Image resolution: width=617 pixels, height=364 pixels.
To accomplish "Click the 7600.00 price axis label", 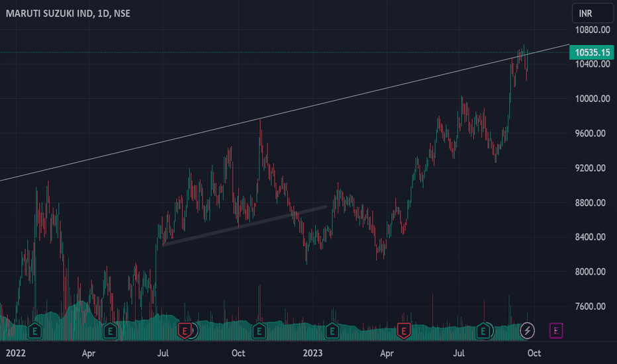I will pos(590,306).
